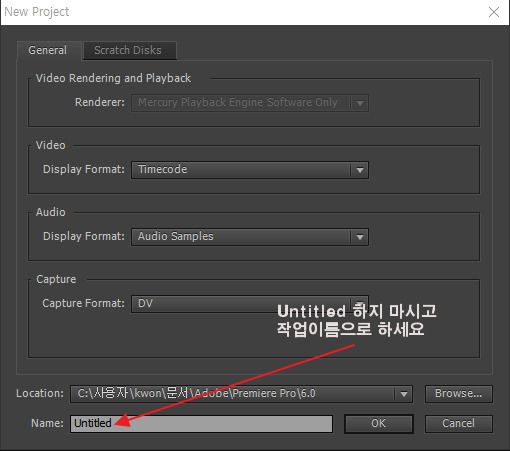Screen dimensions: 510x451
Task: Open the Audio Display Format dropdown
Action: (x=250, y=237)
